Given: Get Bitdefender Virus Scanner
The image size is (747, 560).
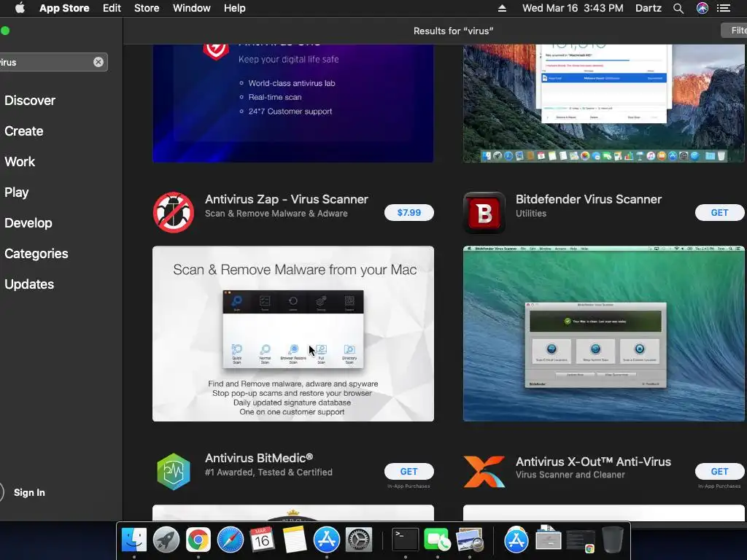Looking at the screenshot, I should [x=720, y=212].
